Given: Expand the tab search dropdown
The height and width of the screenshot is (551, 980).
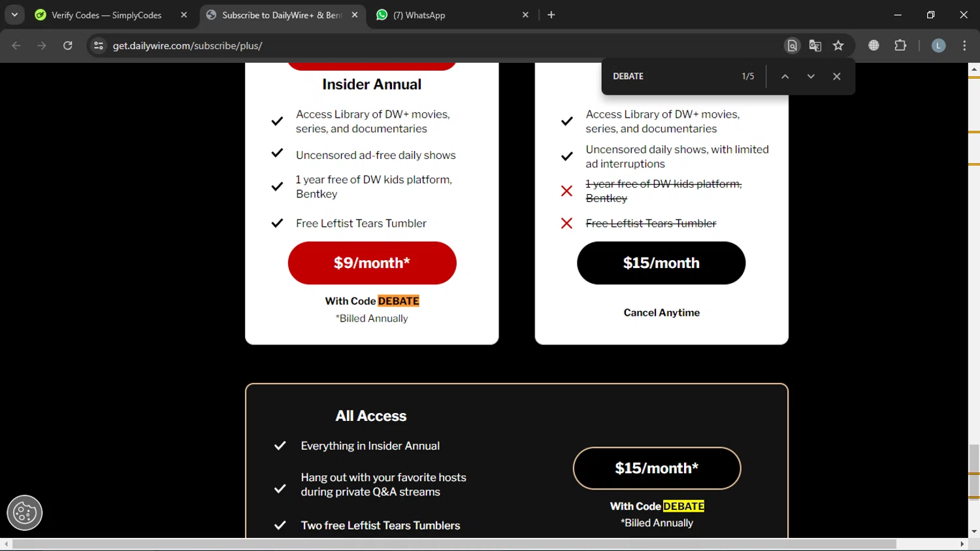Looking at the screenshot, I should (x=14, y=15).
